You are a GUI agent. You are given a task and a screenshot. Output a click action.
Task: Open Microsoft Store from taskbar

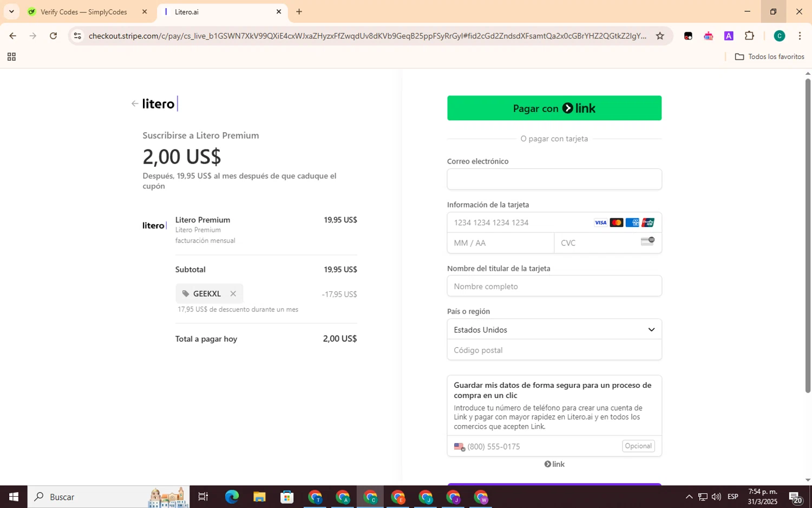[x=287, y=497]
